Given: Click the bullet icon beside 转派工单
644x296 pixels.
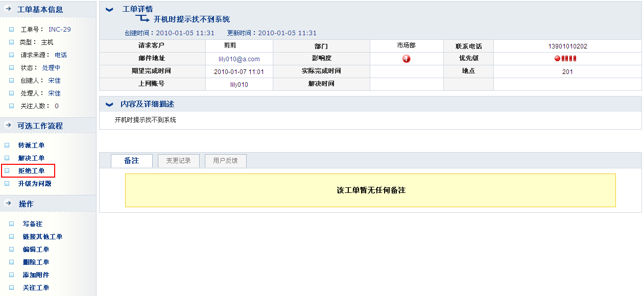Looking at the screenshot, I should tap(7, 145).
